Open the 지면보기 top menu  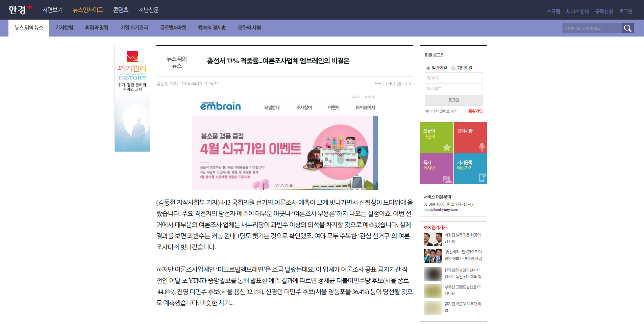coord(52,10)
